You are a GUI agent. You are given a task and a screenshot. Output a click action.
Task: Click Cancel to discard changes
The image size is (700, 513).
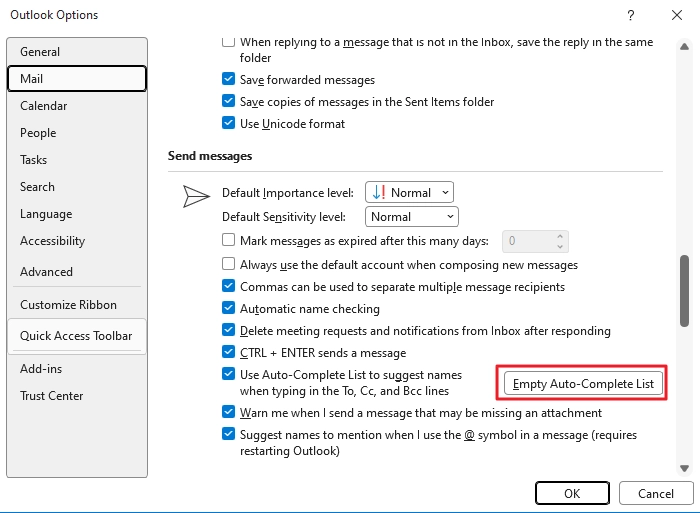(656, 493)
